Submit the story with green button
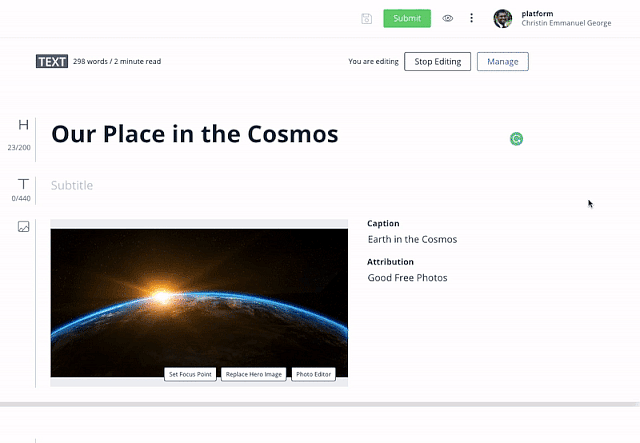640x443 pixels. tap(407, 18)
